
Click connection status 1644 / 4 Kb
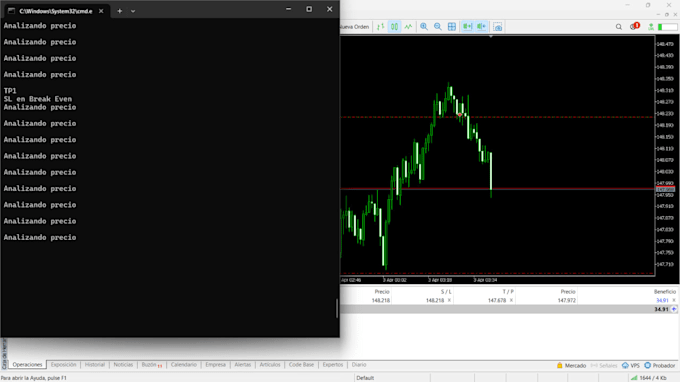coord(649,378)
